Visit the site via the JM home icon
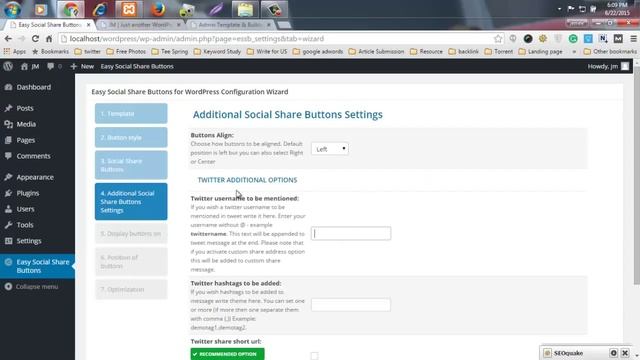Image resolution: width=640 pixels, height=360 pixels. tap(30, 66)
